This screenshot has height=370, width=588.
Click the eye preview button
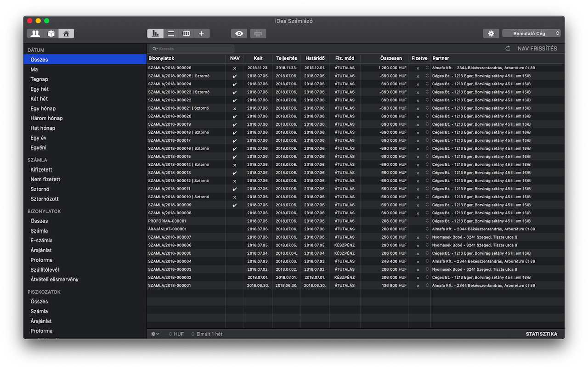tap(239, 34)
